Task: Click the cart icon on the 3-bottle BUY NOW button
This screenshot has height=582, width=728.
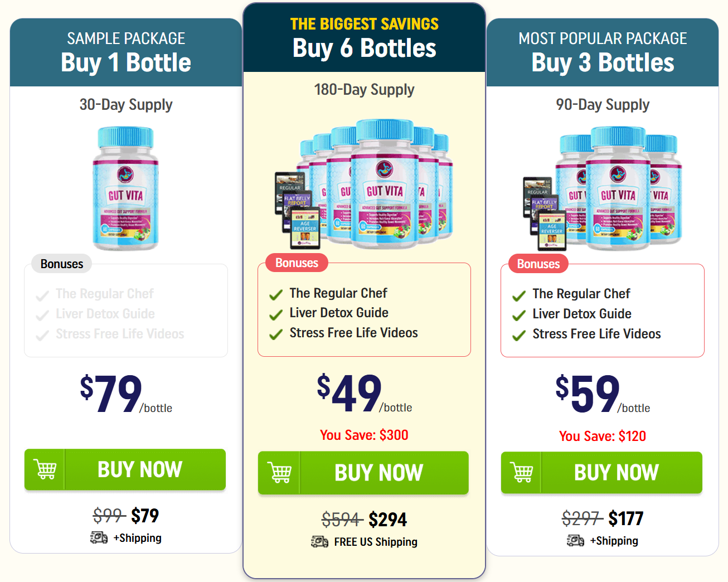Action: pyautogui.click(x=521, y=473)
